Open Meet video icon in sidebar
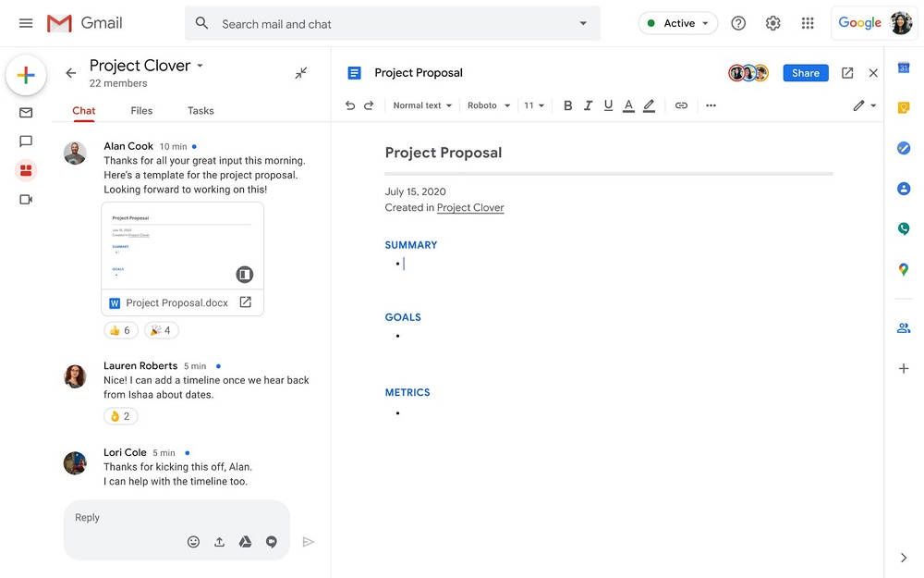 [26, 200]
